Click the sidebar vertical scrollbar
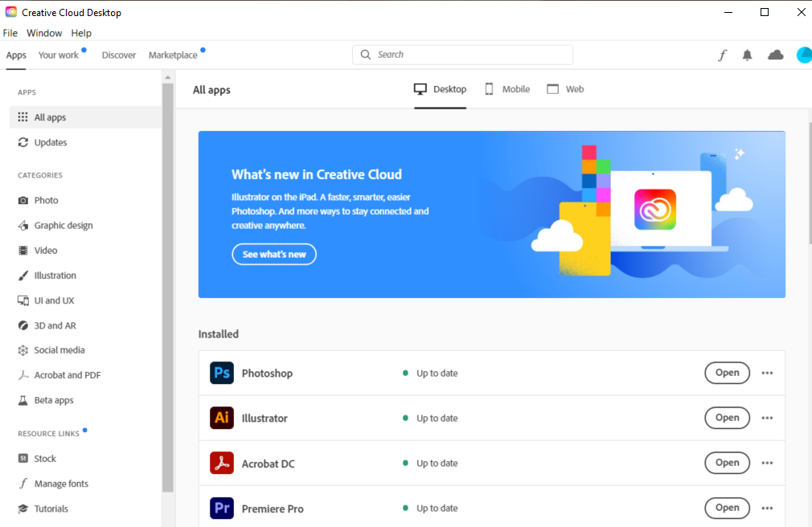 tap(167, 288)
